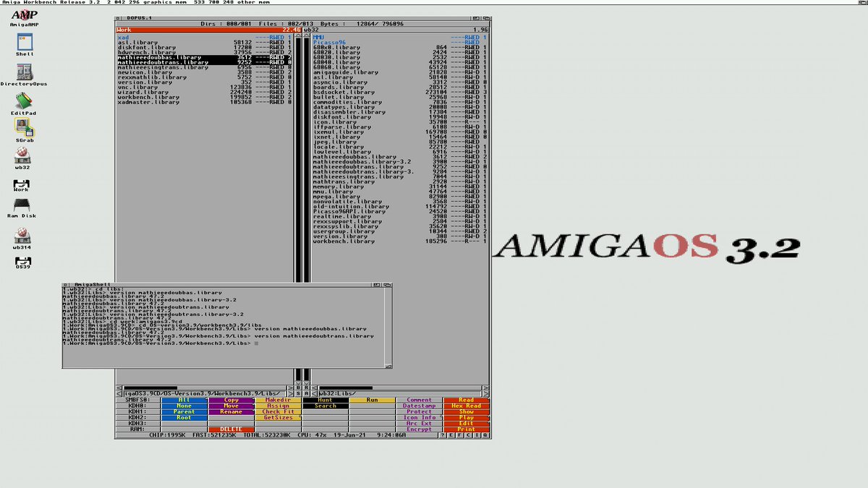The height and width of the screenshot is (488, 868).
Task: Click the left lister path input field
Action: tap(205, 393)
